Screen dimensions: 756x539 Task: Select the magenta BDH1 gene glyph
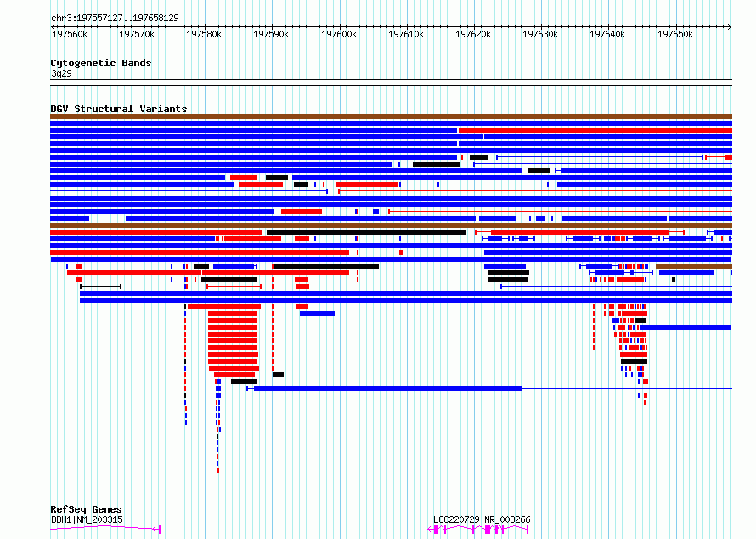(x=105, y=529)
